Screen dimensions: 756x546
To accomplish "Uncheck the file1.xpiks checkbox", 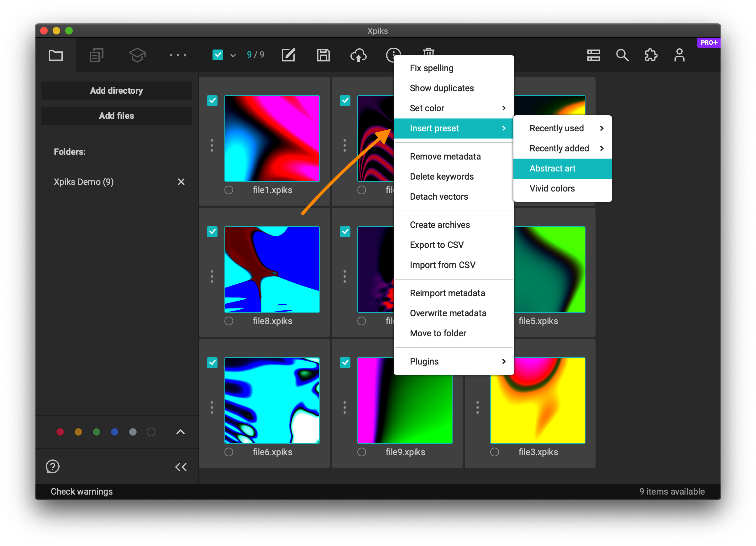I will pyautogui.click(x=212, y=101).
